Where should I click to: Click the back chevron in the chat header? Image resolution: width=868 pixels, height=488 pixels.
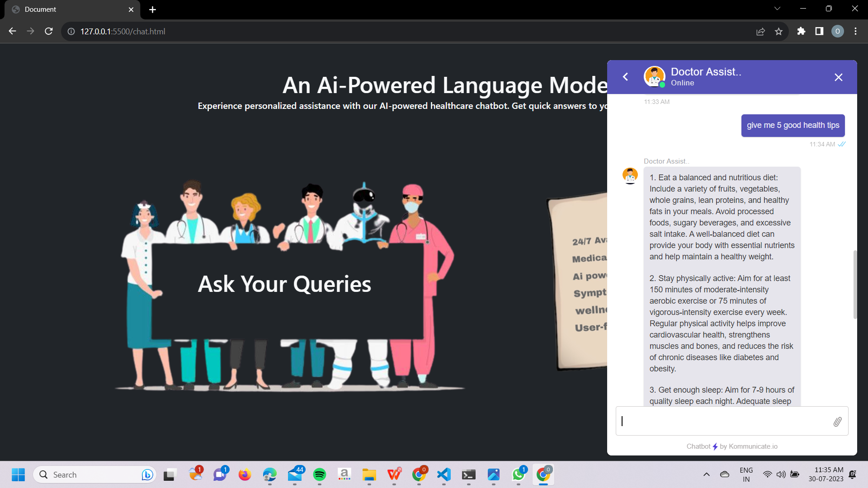[625, 77]
